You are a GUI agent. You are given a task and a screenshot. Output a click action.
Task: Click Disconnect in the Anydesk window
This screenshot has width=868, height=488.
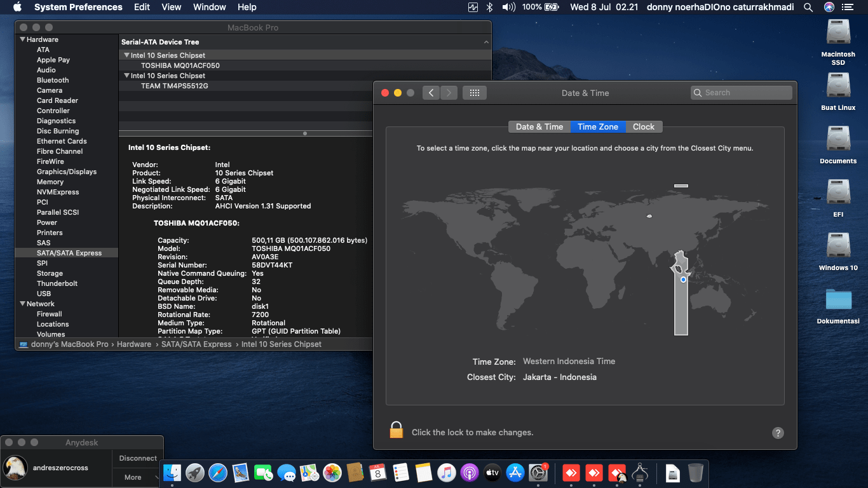tap(138, 458)
